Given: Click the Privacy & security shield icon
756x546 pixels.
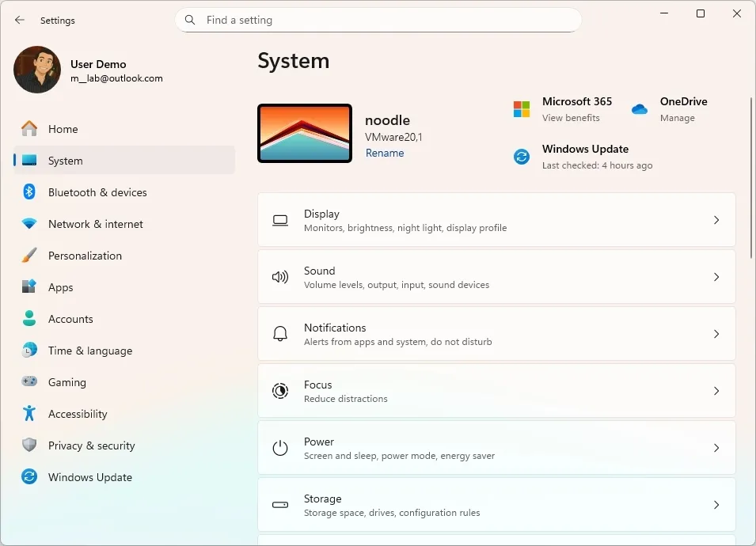Looking at the screenshot, I should click(29, 446).
